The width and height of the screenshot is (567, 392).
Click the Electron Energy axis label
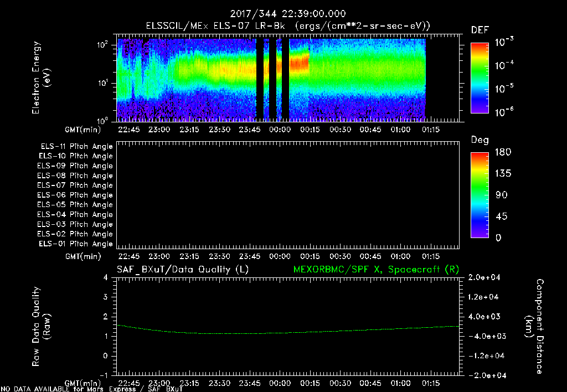point(41,78)
